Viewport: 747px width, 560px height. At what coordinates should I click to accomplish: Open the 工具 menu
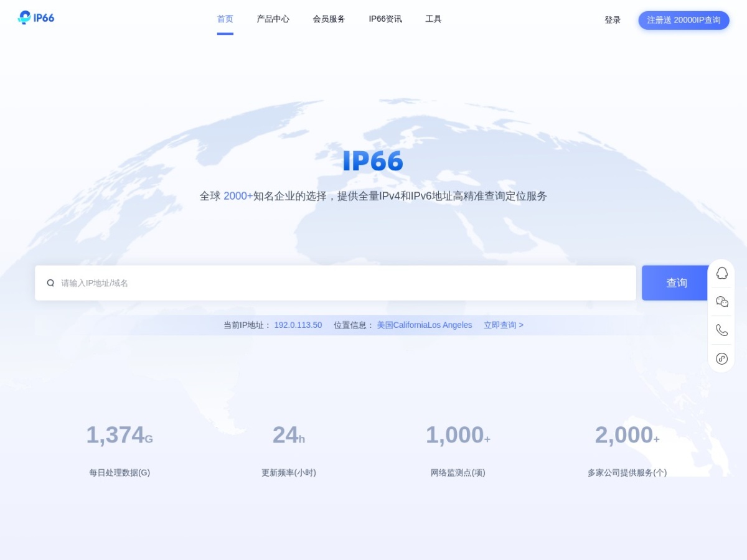(433, 19)
